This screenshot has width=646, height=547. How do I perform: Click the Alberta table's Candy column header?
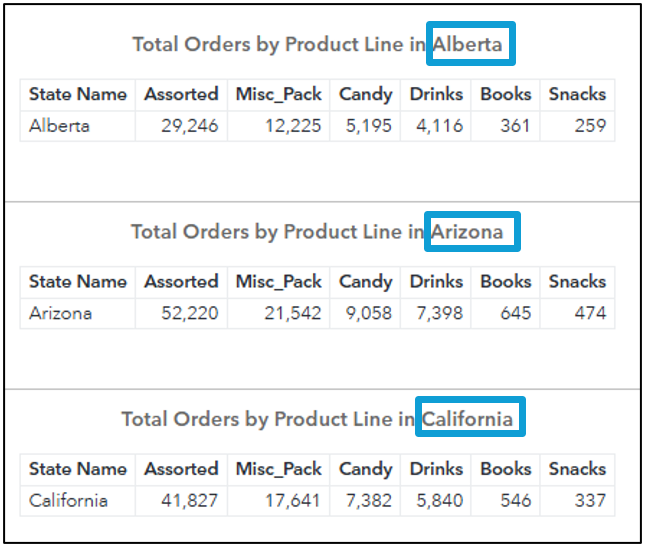click(x=366, y=95)
